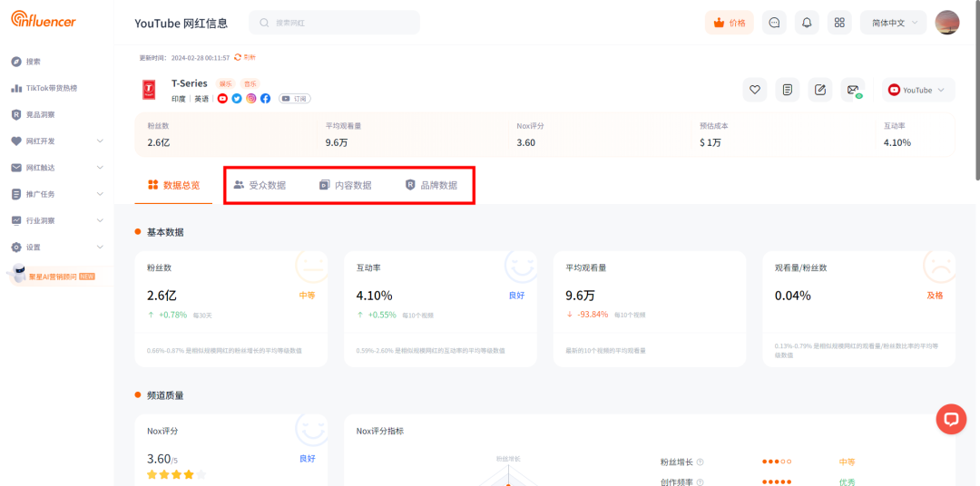Click the 刷新 refresh link
The image size is (980, 486).
[x=245, y=57]
